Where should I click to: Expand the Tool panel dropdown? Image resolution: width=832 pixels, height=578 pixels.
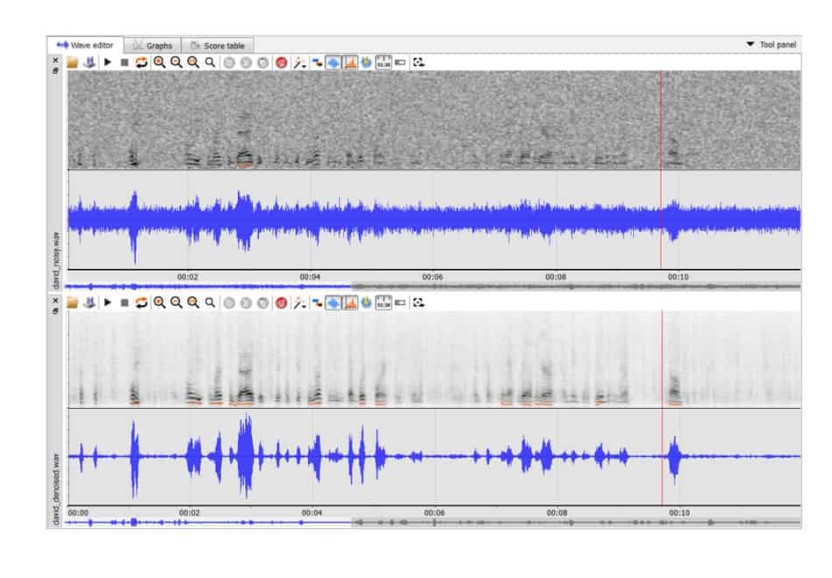coord(774,45)
